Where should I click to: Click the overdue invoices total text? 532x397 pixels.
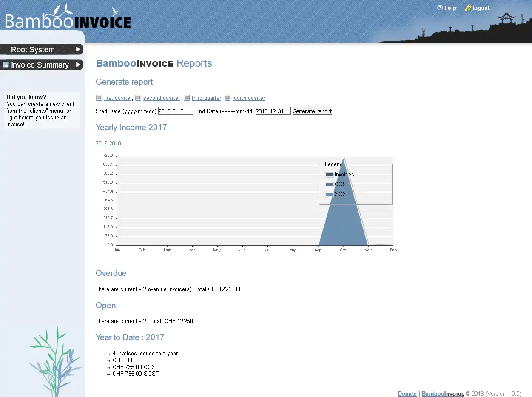[169, 289]
